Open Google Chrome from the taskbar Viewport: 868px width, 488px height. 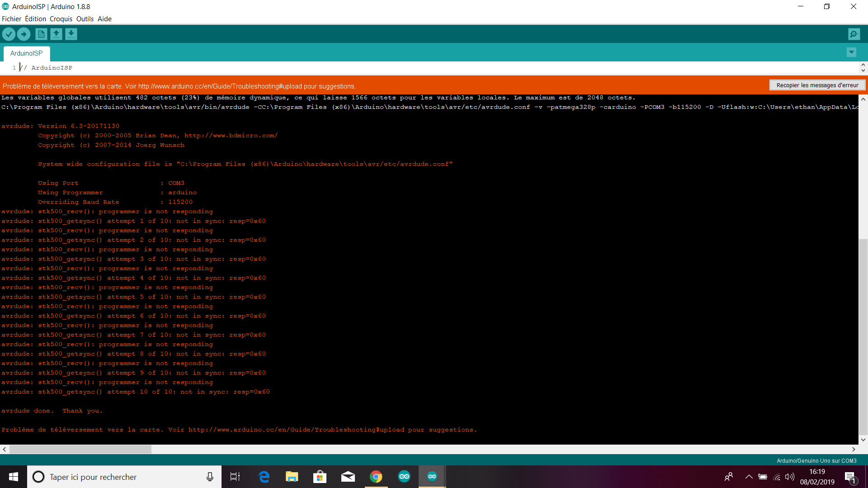[x=376, y=477]
